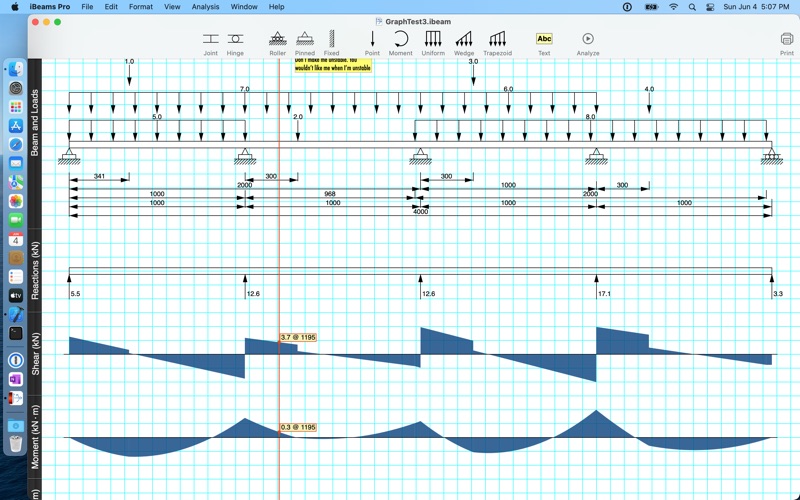800x500 pixels.
Task: Open OneNote from the Dock
Action: tap(16, 380)
